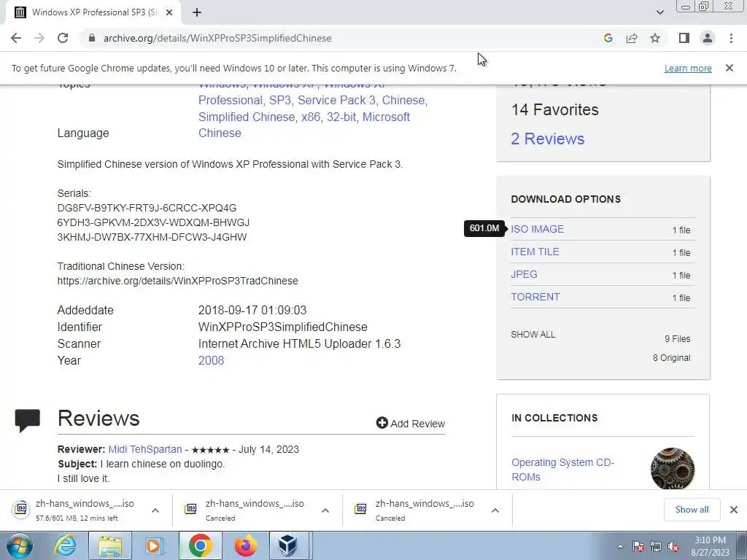
Task: Expand the tab search chevron
Action: click(659, 12)
